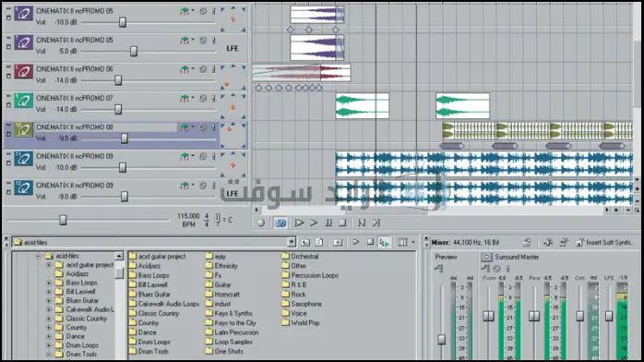
Task: Click the Record button in transport bar
Action: [261, 223]
